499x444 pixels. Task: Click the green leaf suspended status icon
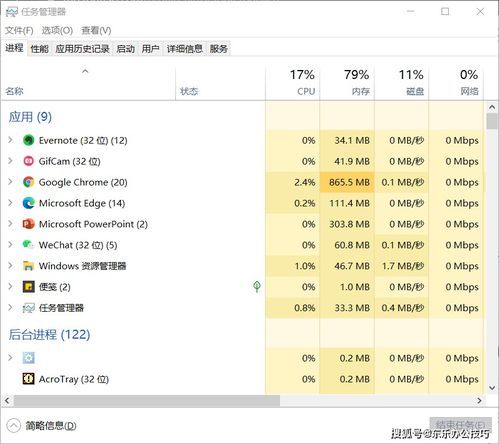tap(257, 286)
